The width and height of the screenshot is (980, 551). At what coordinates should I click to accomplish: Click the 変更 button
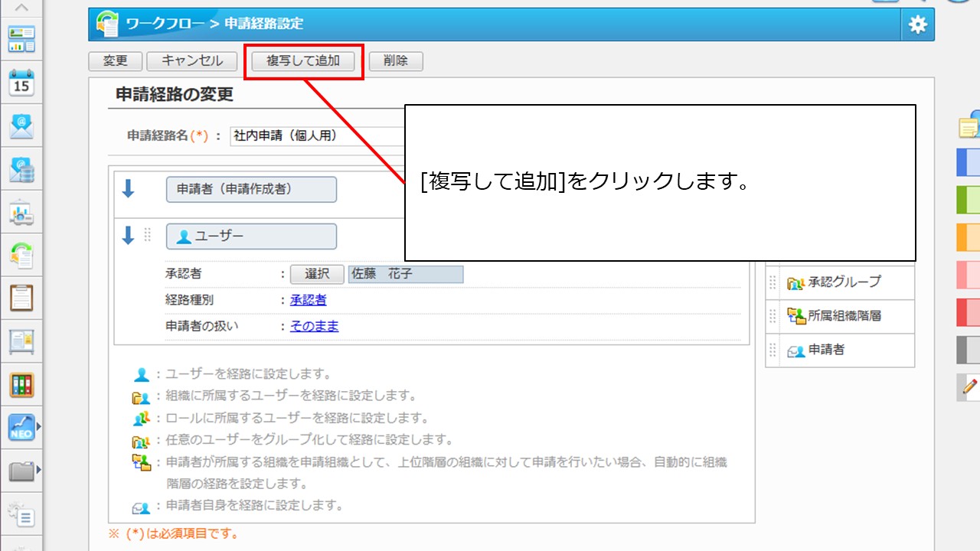(x=115, y=61)
